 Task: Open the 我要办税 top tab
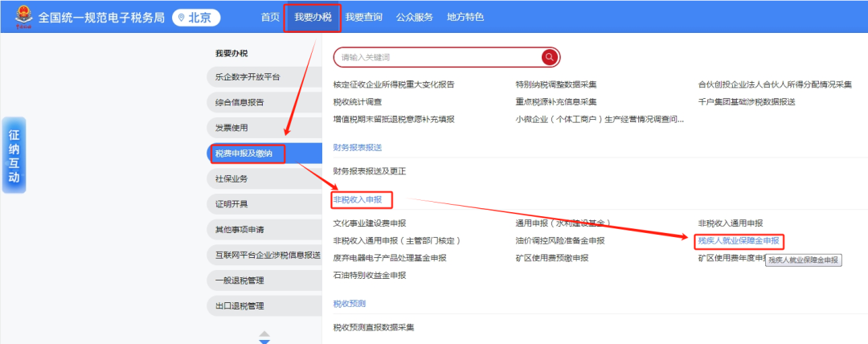click(312, 17)
